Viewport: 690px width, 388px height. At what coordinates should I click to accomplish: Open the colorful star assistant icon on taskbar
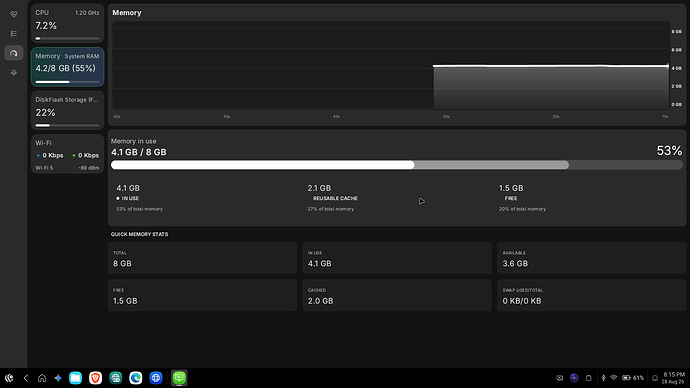click(x=58, y=378)
